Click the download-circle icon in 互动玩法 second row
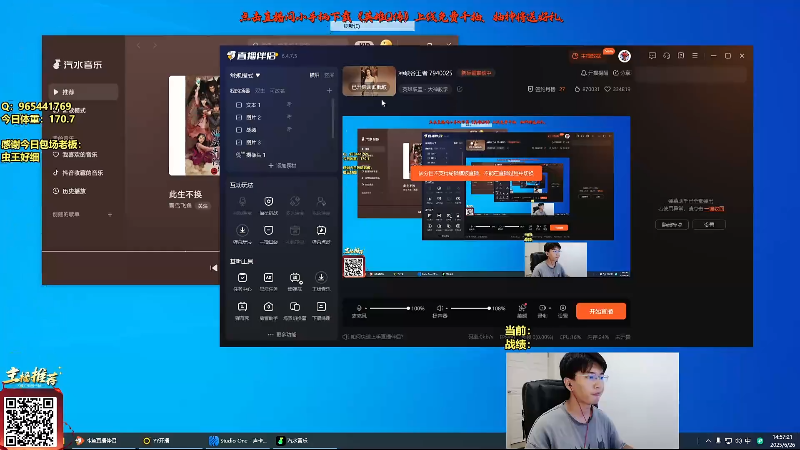 click(x=242, y=230)
